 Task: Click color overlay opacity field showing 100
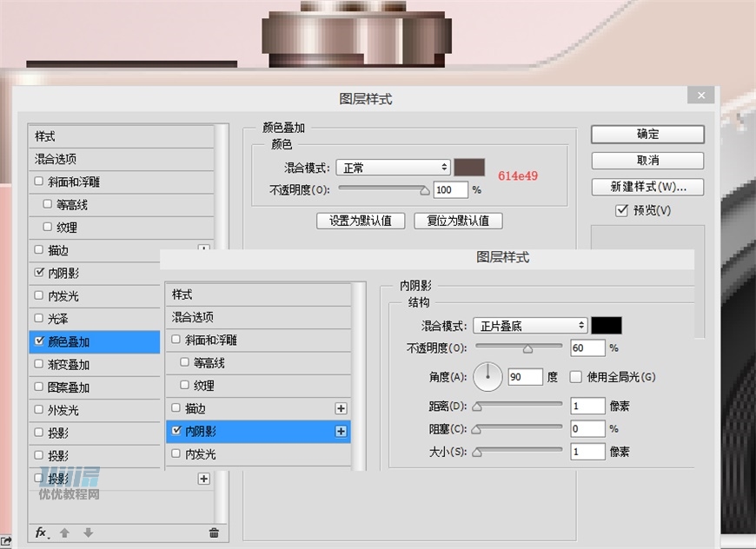pyautogui.click(x=451, y=190)
